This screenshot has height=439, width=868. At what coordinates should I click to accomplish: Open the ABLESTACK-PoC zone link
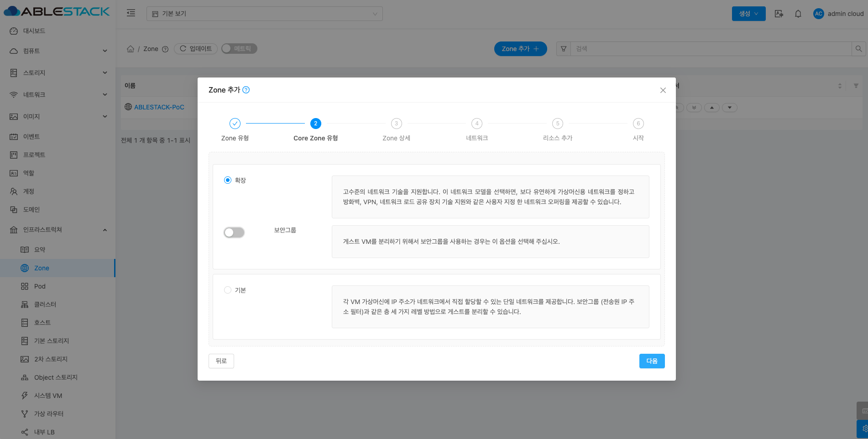coord(159,107)
